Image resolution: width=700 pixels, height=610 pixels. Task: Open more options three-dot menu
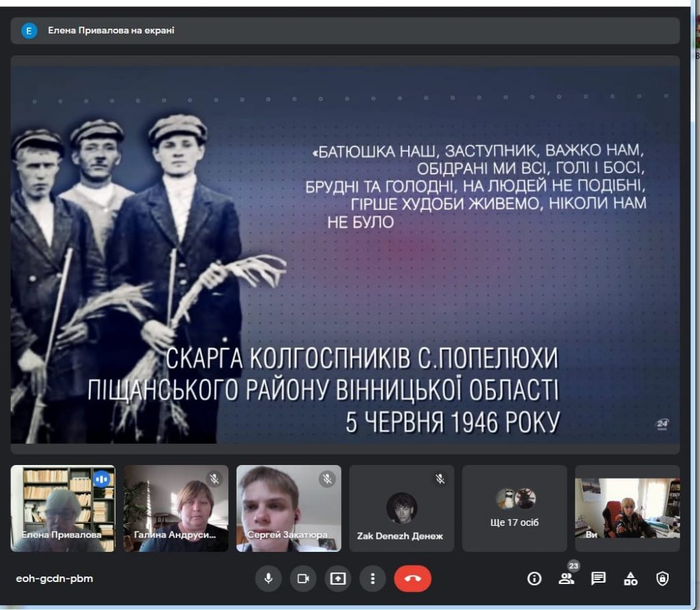(x=373, y=579)
